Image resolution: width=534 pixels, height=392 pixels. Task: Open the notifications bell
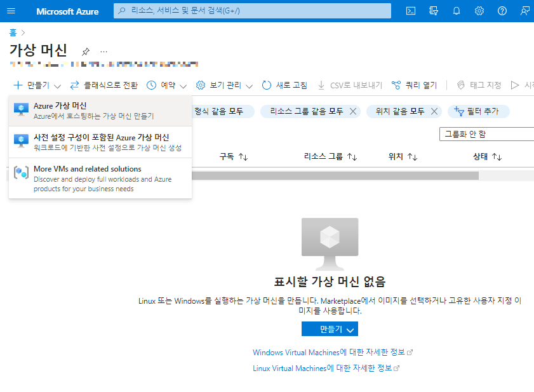click(x=457, y=11)
